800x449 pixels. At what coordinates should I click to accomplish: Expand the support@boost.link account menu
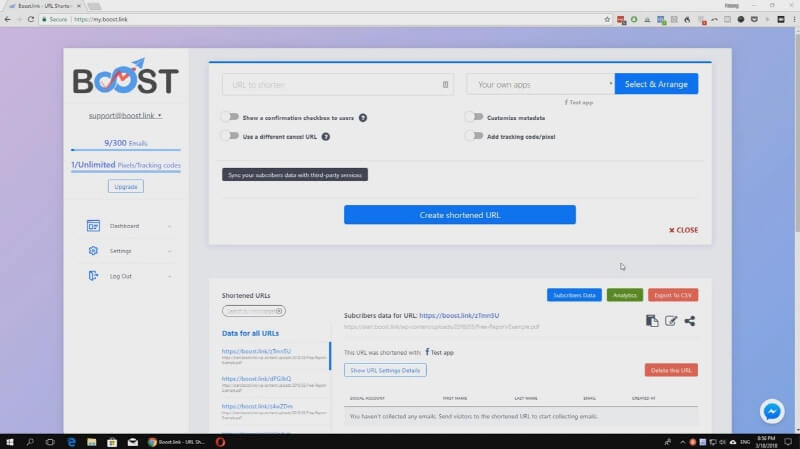point(126,116)
